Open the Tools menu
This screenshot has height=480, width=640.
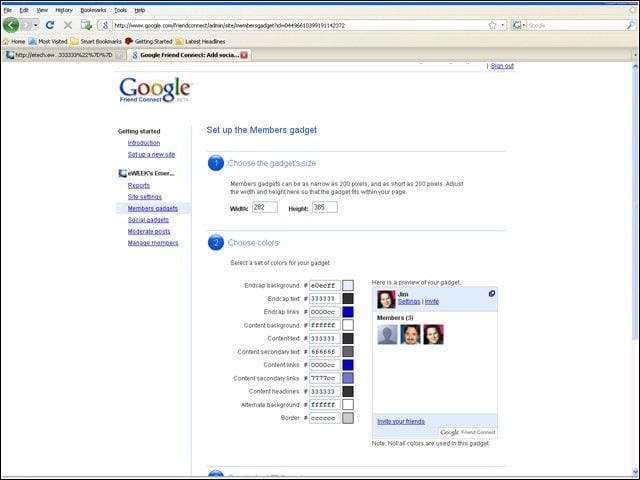[120, 10]
